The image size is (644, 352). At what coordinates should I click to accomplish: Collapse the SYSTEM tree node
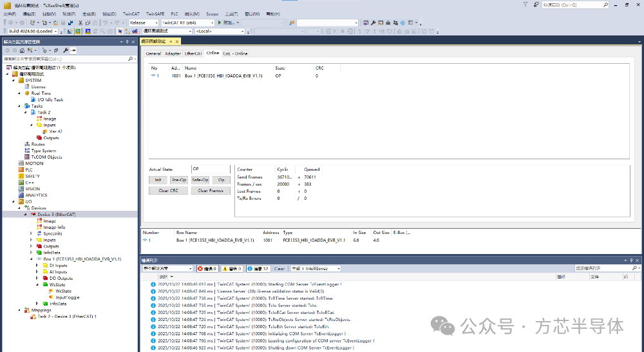pyautogui.click(x=14, y=81)
